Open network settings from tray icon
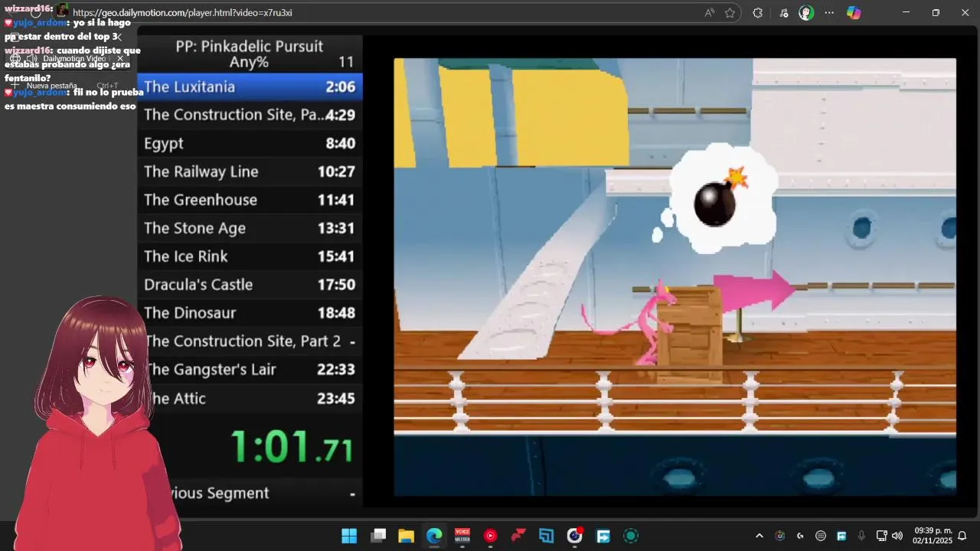Viewport: 980px width, 551px height. pyautogui.click(x=881, y=536)
